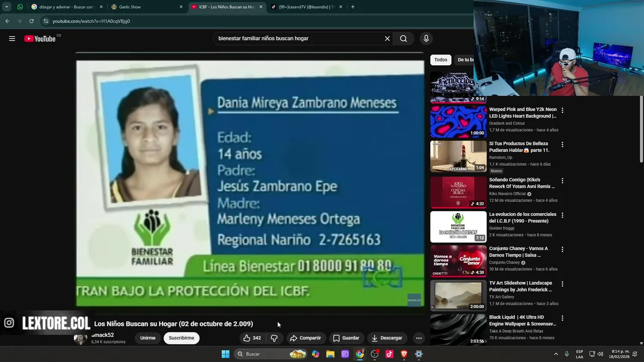This screenshot has height=362, width=644.
Task: Open Google Chrome taskbar icon
Action: click(360, 354)
